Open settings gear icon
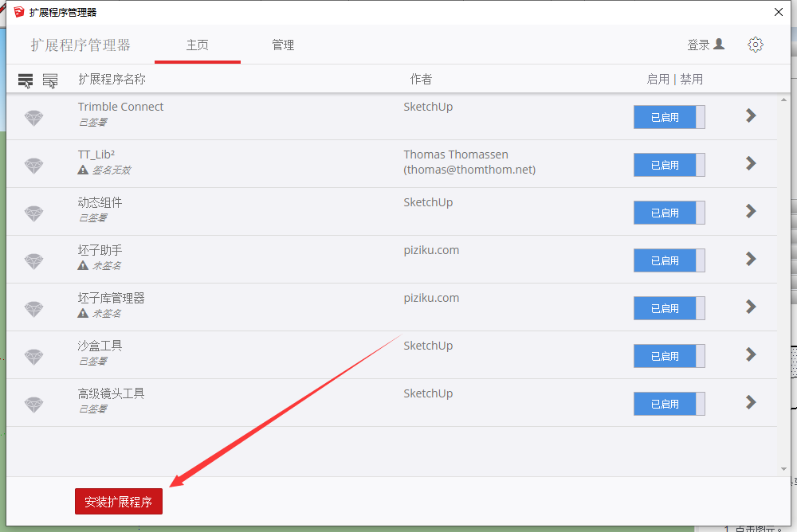 756,45
